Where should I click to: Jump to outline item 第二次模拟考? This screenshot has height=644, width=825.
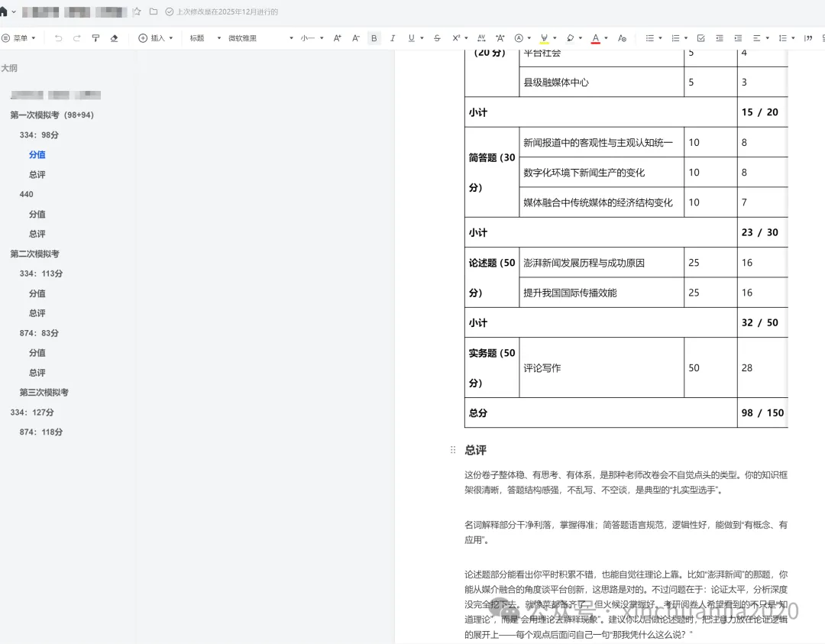tap(34, 254)
